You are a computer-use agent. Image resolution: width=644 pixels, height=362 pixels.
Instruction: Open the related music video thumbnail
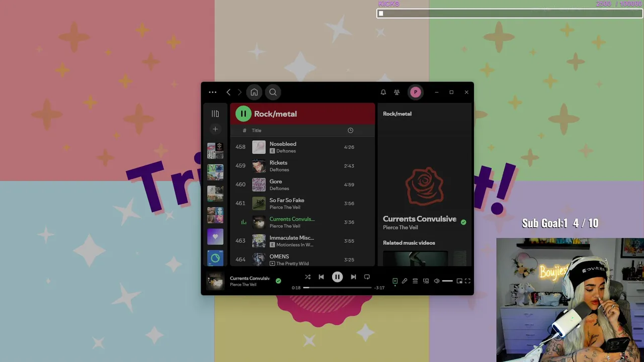(416, 258)
